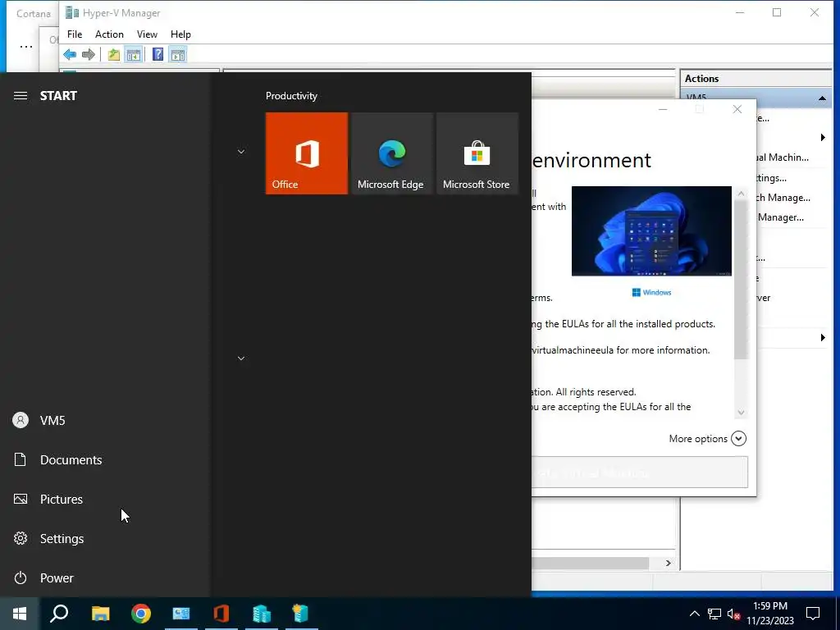The height and width of the screenshot is (630, 840).
Task: Open the View menu
Action: (x=147, y=34)
